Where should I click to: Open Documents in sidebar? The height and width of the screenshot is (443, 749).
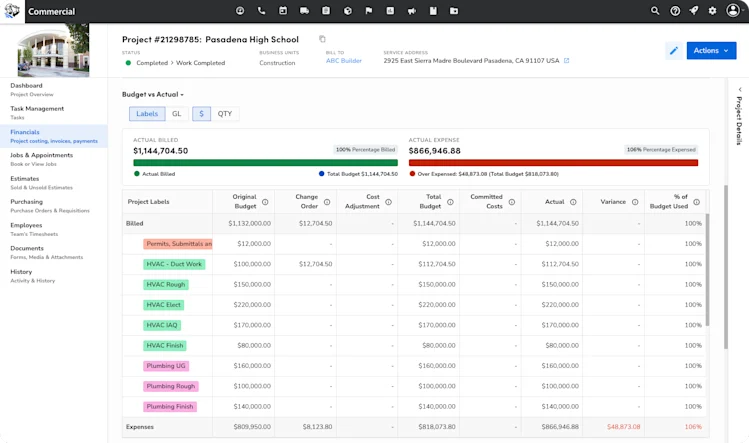click(x=54, y=252)
